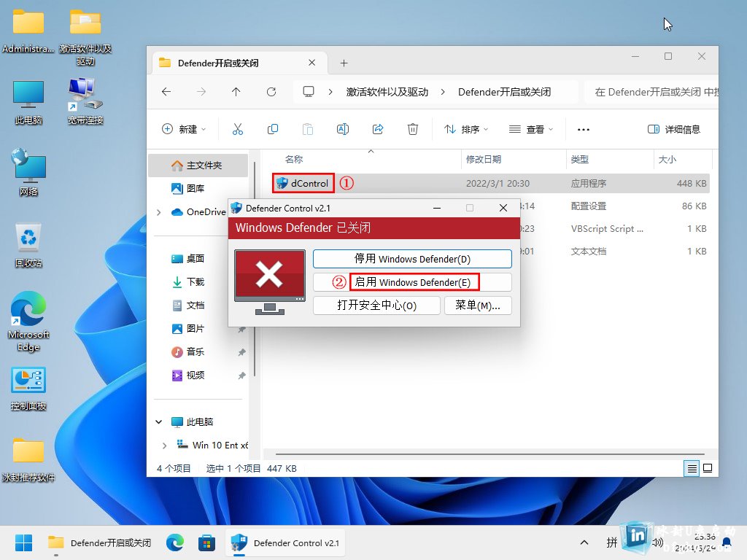
Task: Refresh the Explorer folder view
Action: pos(271,91)
